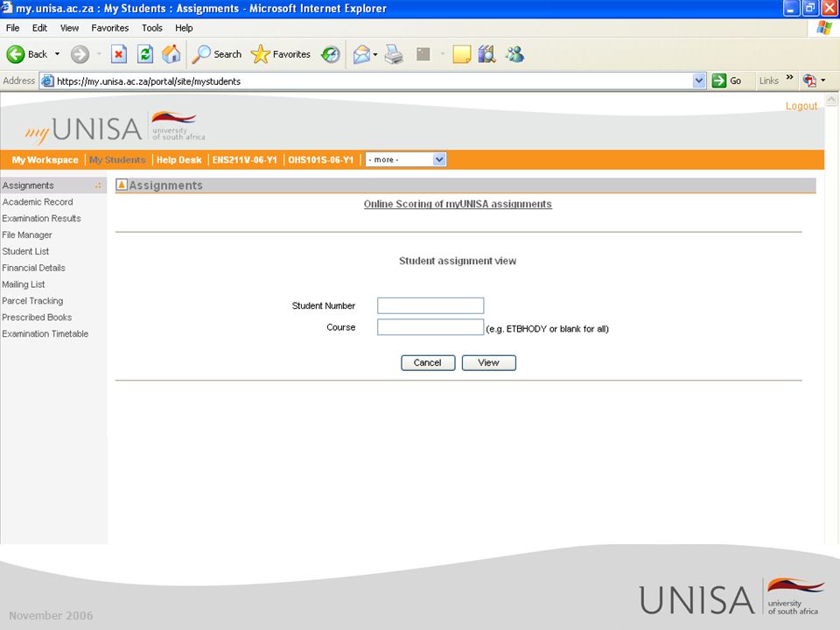Click the page icon in address bar
Screen dimensions: 840x630
click(47, 80)
